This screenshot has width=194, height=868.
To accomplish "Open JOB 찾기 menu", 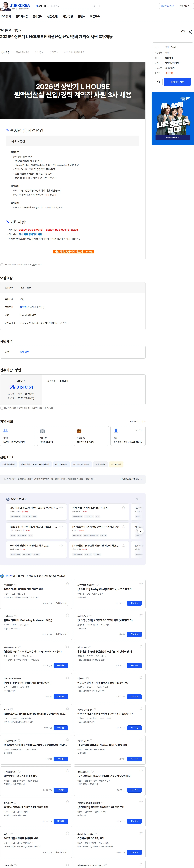I will (5, 16).
